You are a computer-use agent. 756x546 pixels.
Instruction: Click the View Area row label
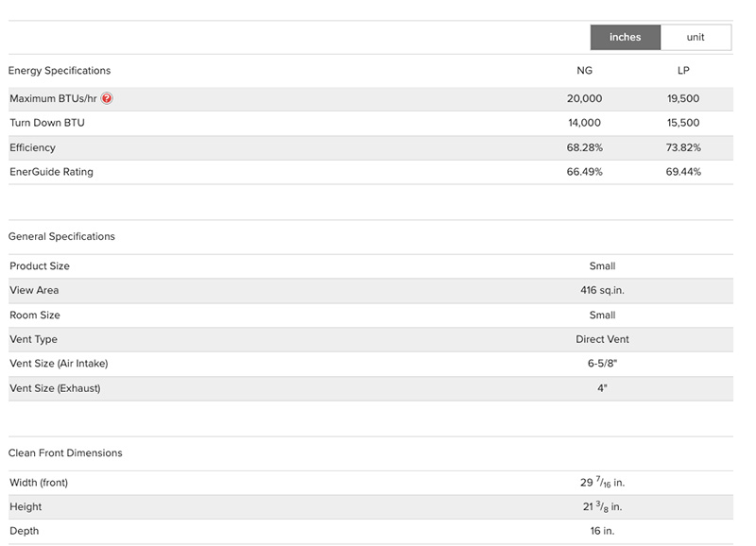click(x=34, y=291)
